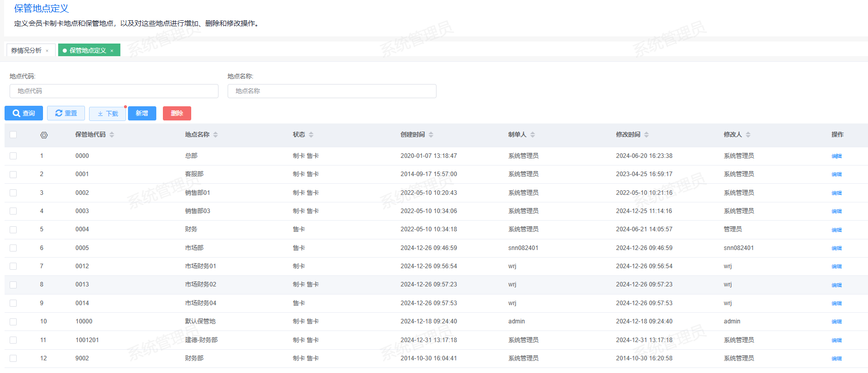Toggle sort on 制单人 column
Image resolution: width=868 pixels, height=373 pixels.
pos(533,135)
